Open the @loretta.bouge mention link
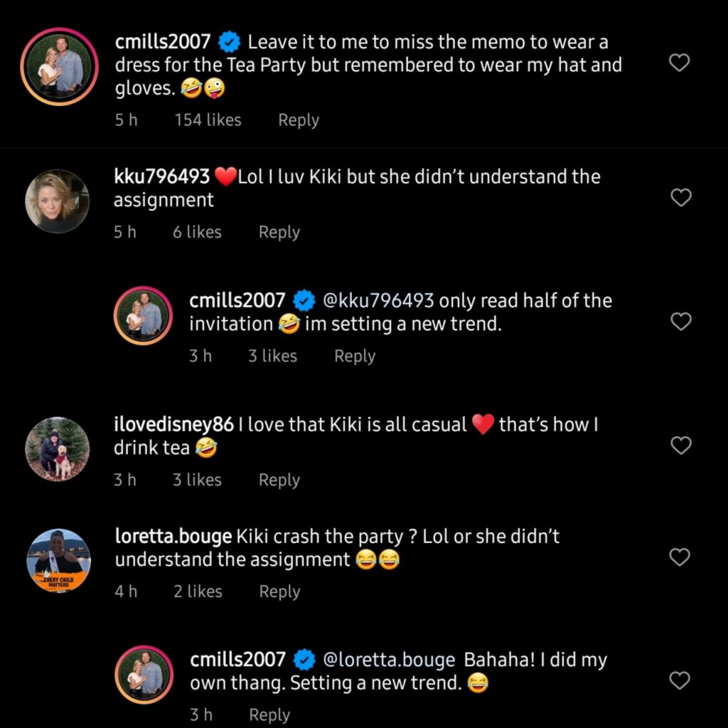The image size is (728, 728). pos(388,660)
